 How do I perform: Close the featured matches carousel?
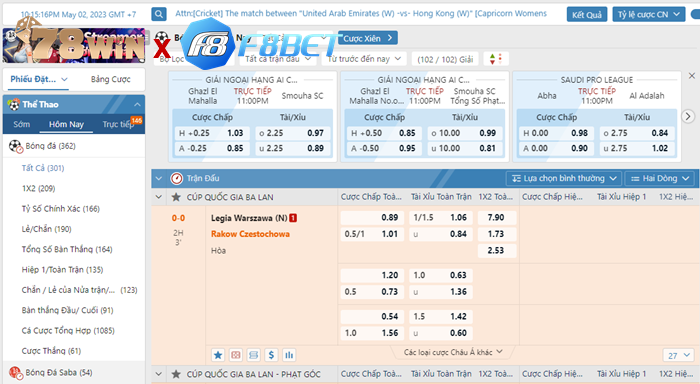click(x=692, y=76)
